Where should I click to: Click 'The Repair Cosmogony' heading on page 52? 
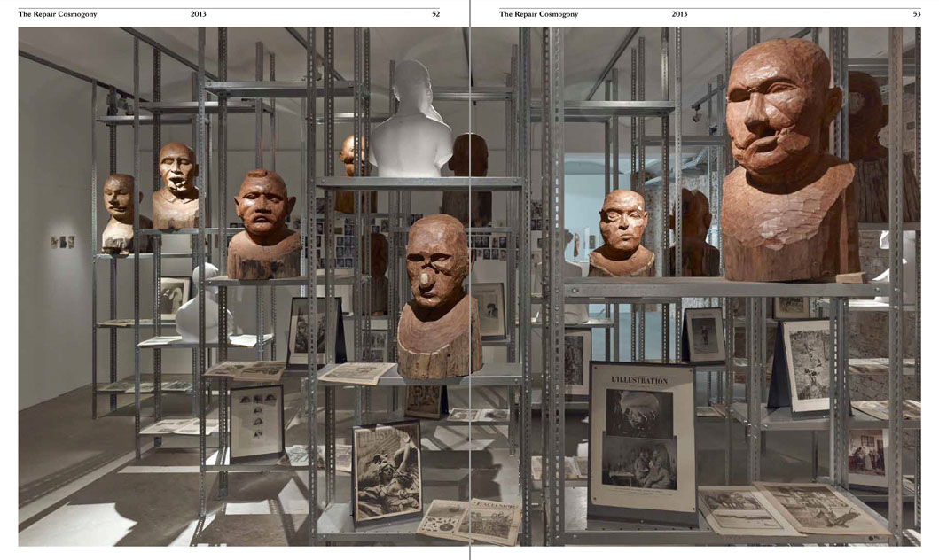[x=58, y=14]
